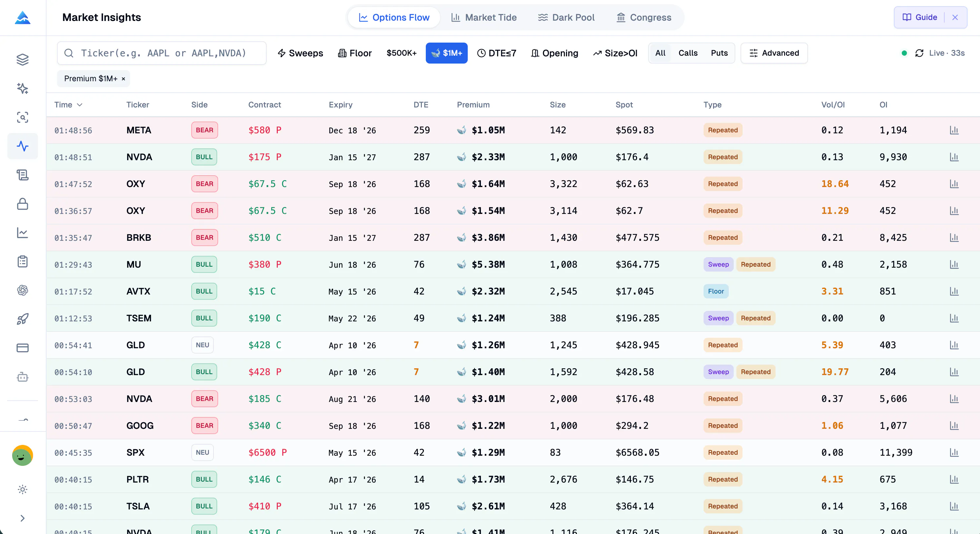Open the Guide
Image resolution: width=980 pixels, height=534 pixels.
click(x=919, y=17)
